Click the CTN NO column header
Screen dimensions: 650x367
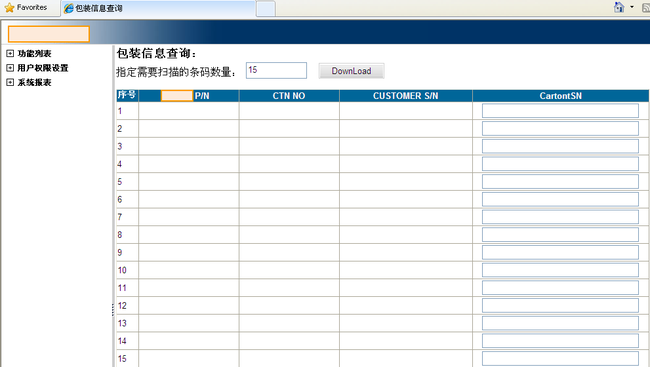[x=289, y=96]
